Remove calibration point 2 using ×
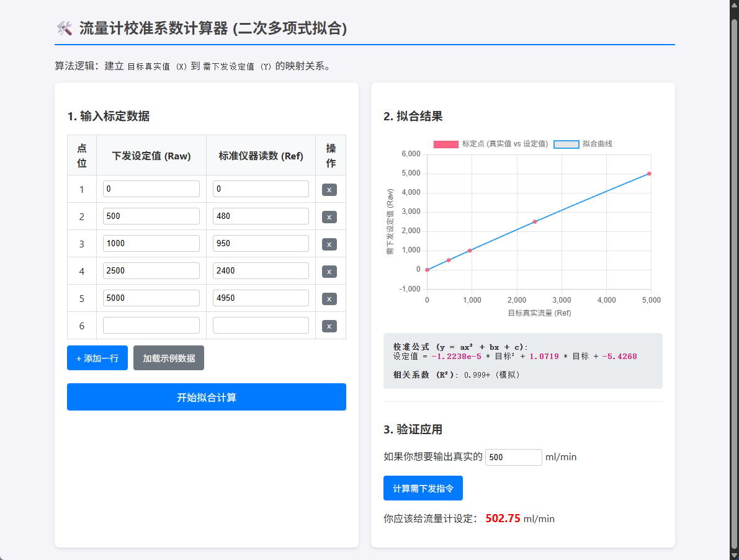 pyautogui.click(x=329, y=217)
